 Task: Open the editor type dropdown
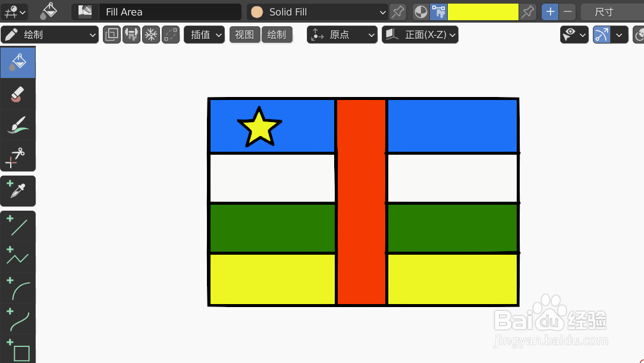(x=14, y=12)
